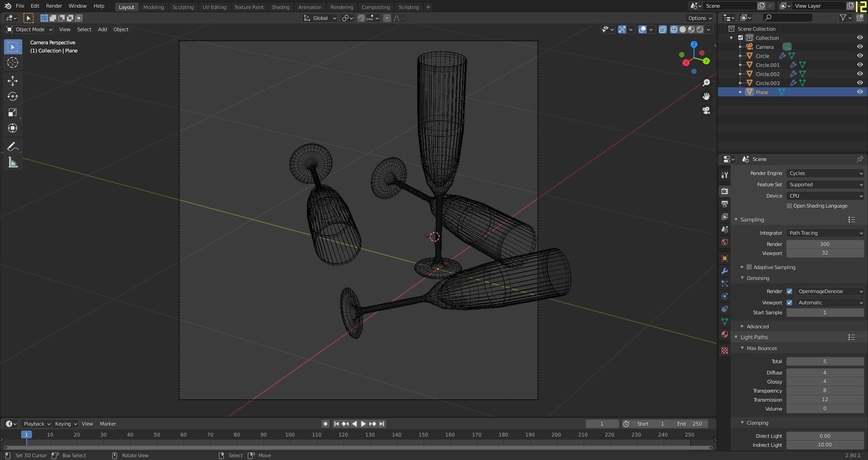This screenshot has height=460, width=868.
Task: Select the Cursor tool in toolbar
Action: tap(13, 62)
